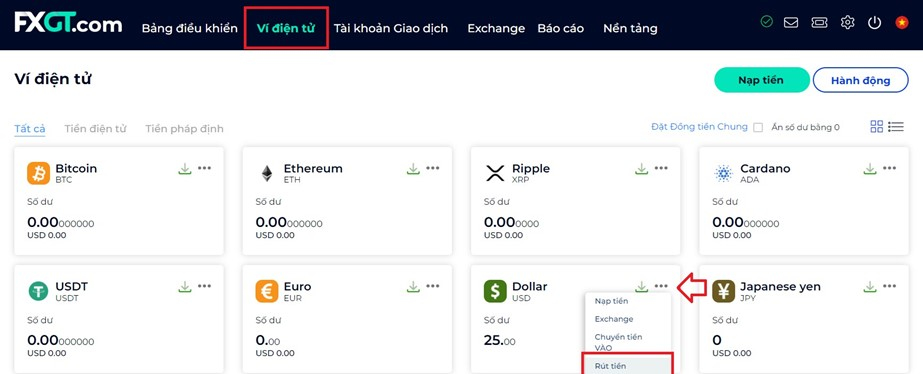Click the Ethereum diamond icon
Image resolution: width=923 pixels, height=374 pixels.
tap(267, 173)
